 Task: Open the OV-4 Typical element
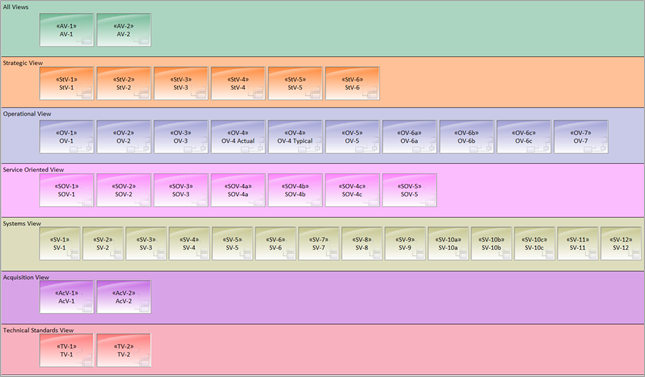295,137
